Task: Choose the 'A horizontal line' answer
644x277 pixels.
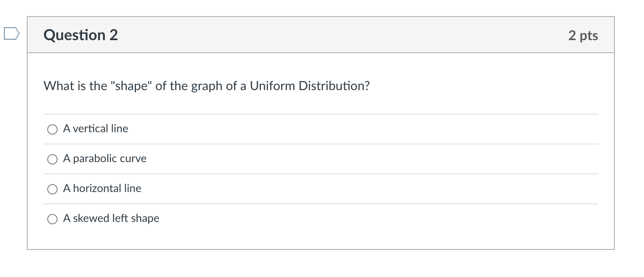Action: pyautogui.click(x=52, y=189)
